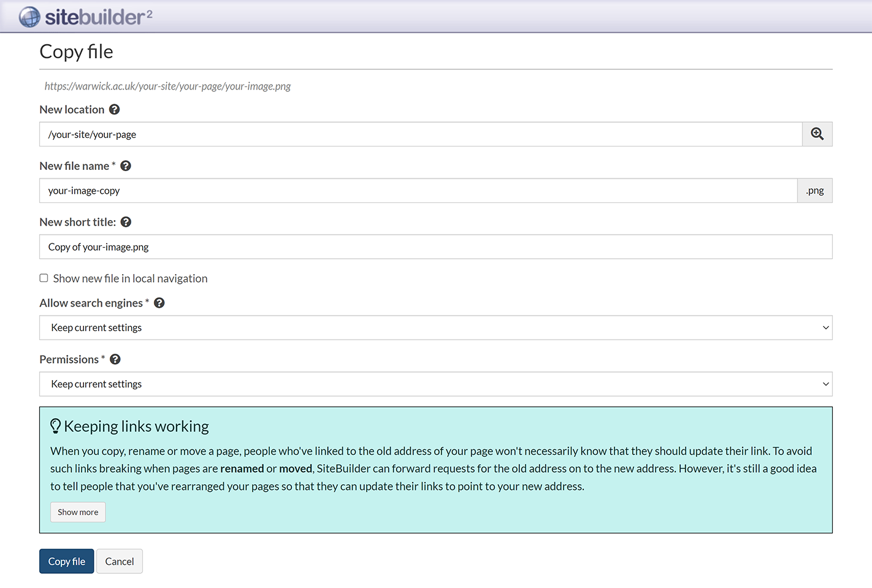Image resolution: width=872 pixels, height=588 pixels.
Task: Expand the Allow search engines dropdown
Action: pyautogui.click(x=435, y=328)
